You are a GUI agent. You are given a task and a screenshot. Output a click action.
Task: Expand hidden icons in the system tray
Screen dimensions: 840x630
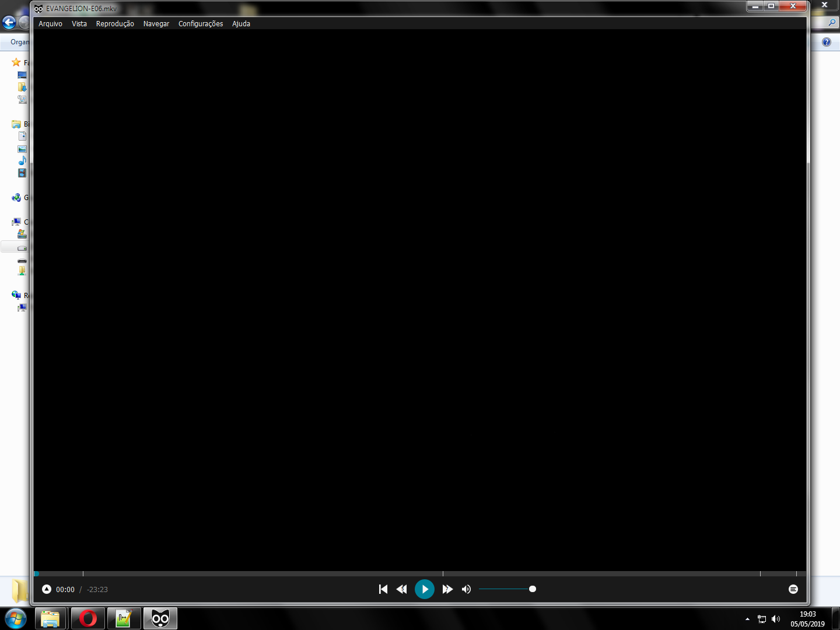click(x=747, y=619)
